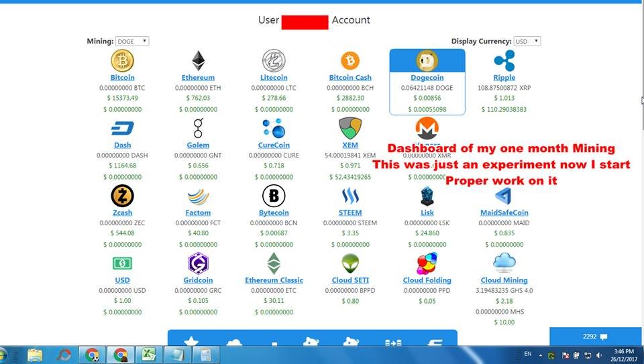Select the Lisk link
The width and height of the screenshot is (644, 364).
point(427,213)
